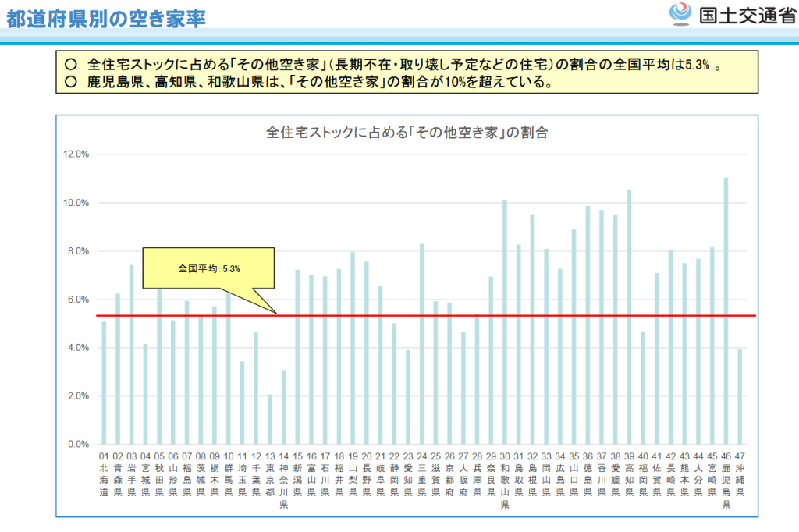
Task: Click the 30 和歌山県 axis label
Action: click(x=505, y=481)
